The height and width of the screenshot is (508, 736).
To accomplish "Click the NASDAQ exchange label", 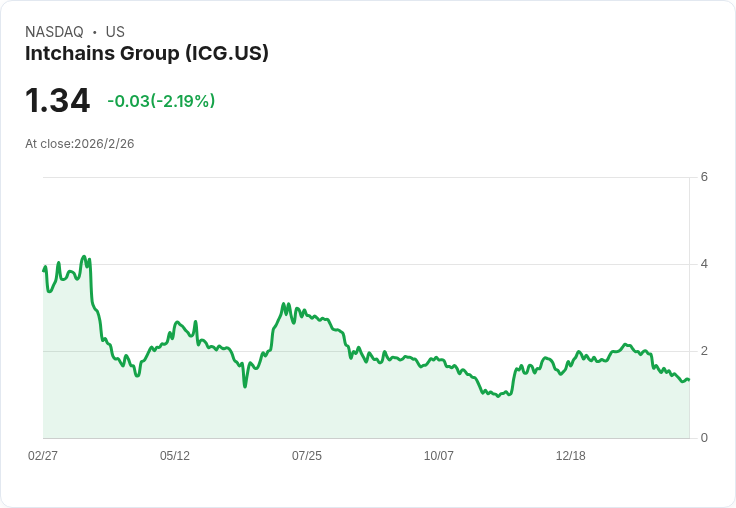I will (x=54, y=32).
